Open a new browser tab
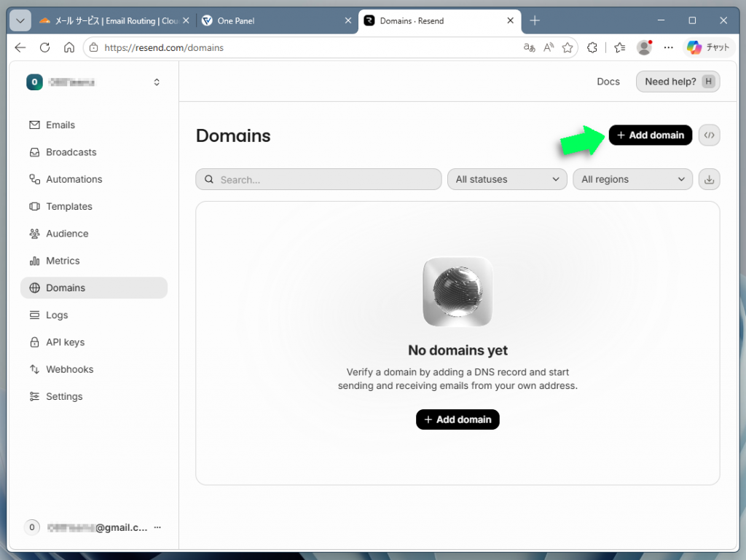746x560 pixels. point(535,20)
